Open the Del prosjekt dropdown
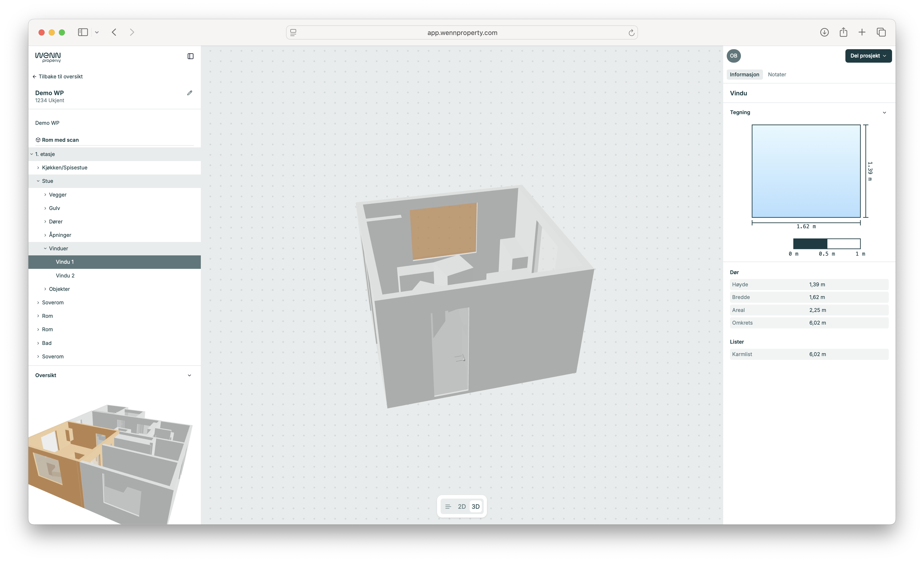This screenshot has height=562, width=924. tap(868, 56)
